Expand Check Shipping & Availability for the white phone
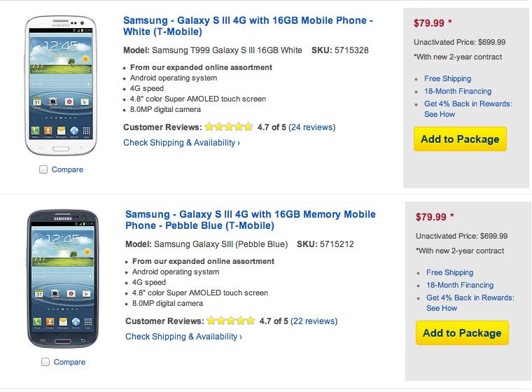 (x=181, y=143)
